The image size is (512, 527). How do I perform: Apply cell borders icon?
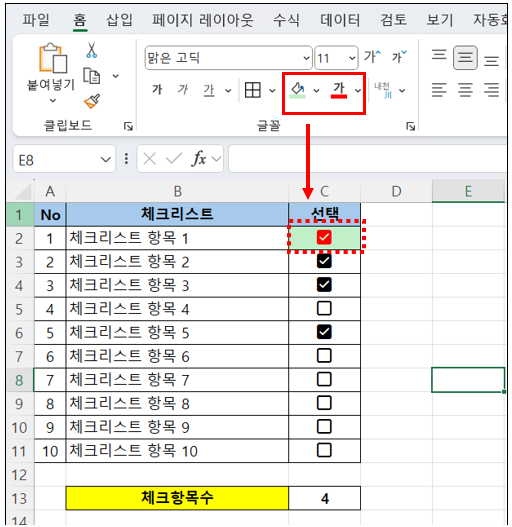coord(252,90)
